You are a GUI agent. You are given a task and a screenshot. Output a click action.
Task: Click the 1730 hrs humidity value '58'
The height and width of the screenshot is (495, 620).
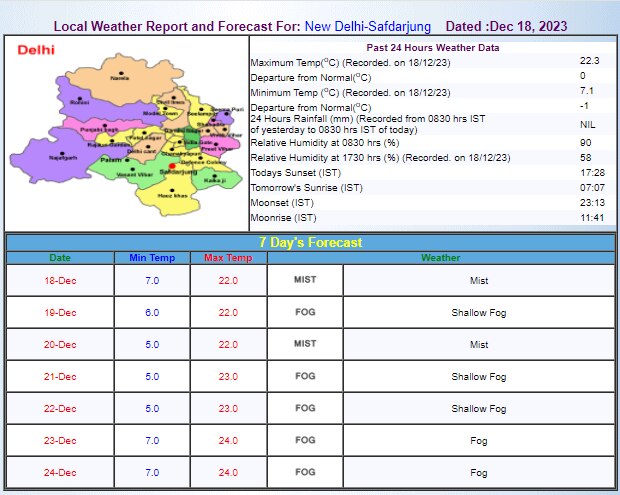pyautogui.click(x=586, y=158)
